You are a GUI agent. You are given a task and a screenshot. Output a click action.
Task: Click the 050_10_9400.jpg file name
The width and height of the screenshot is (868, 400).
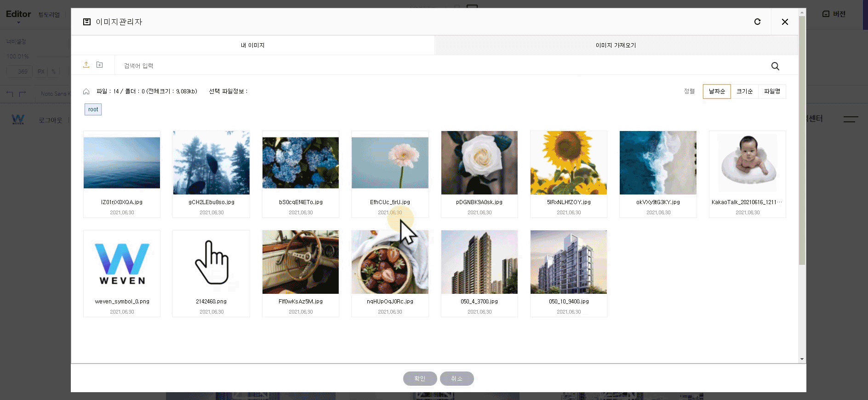tap(569, 302)
